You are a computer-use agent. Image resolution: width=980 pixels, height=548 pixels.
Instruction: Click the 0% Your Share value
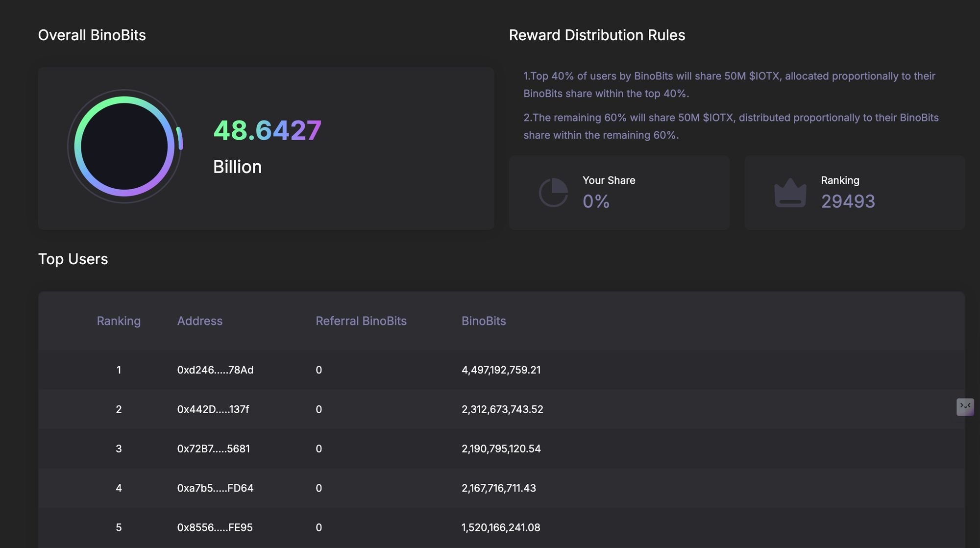click(596, 201)
